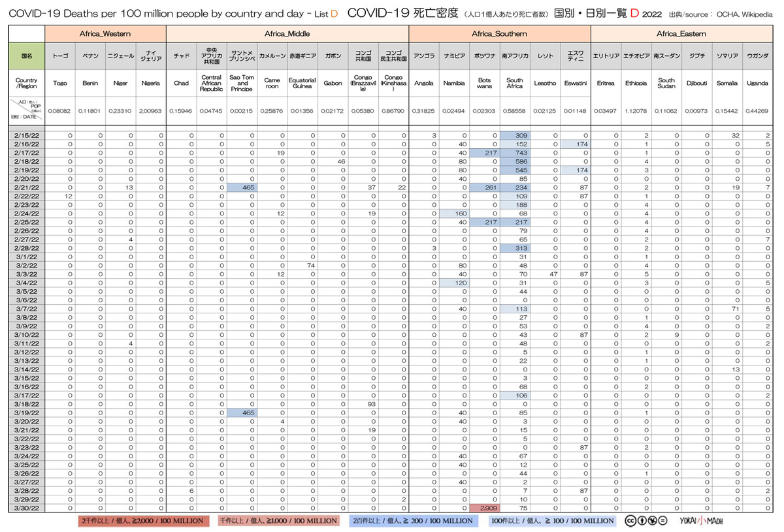Click the 309 South Africa cell
784x532 pixels.
pos(514,136)
